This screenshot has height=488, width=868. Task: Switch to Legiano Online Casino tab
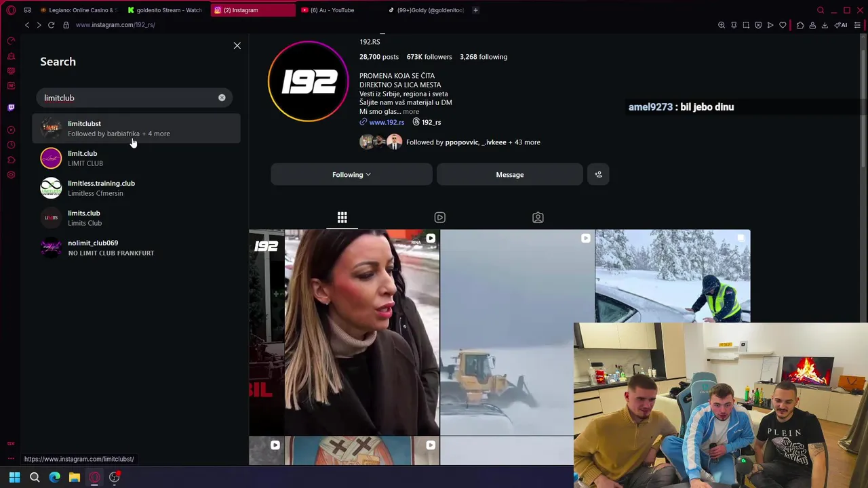click(78, 10)
